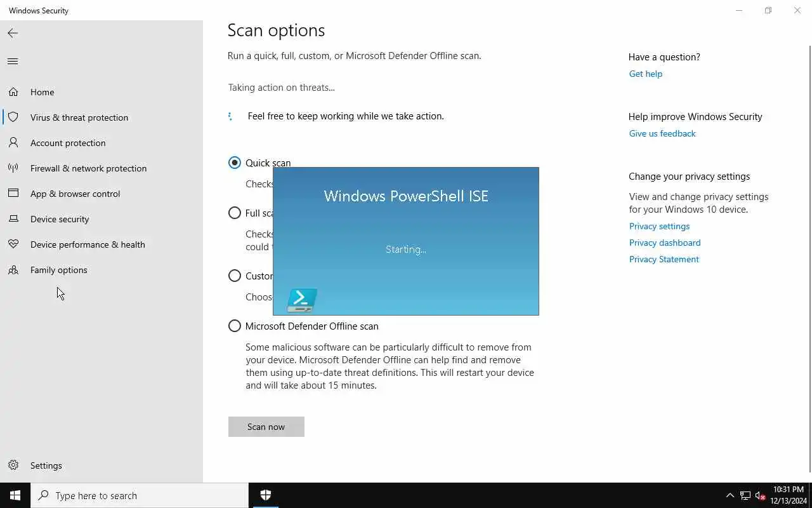Click the Scan options heading
Viewport: 812px width, 508px height.
(x=276, y=30)
